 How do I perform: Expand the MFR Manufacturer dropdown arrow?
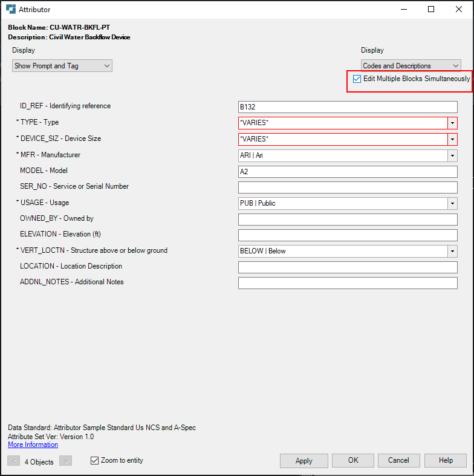pos(452,155)
